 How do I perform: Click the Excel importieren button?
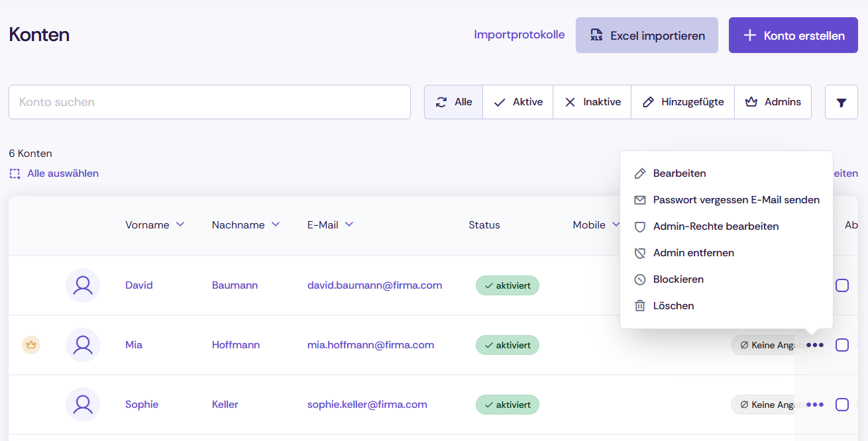pos(647,35)
